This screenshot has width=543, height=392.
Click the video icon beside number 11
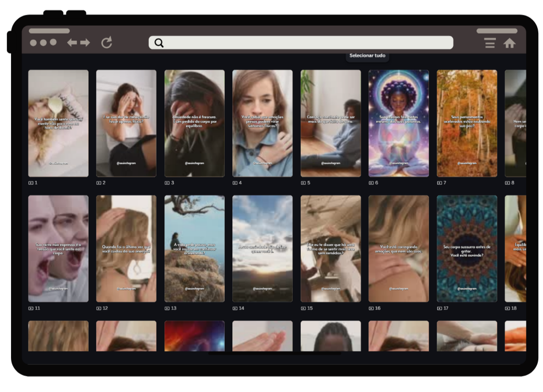coord(31,308)
